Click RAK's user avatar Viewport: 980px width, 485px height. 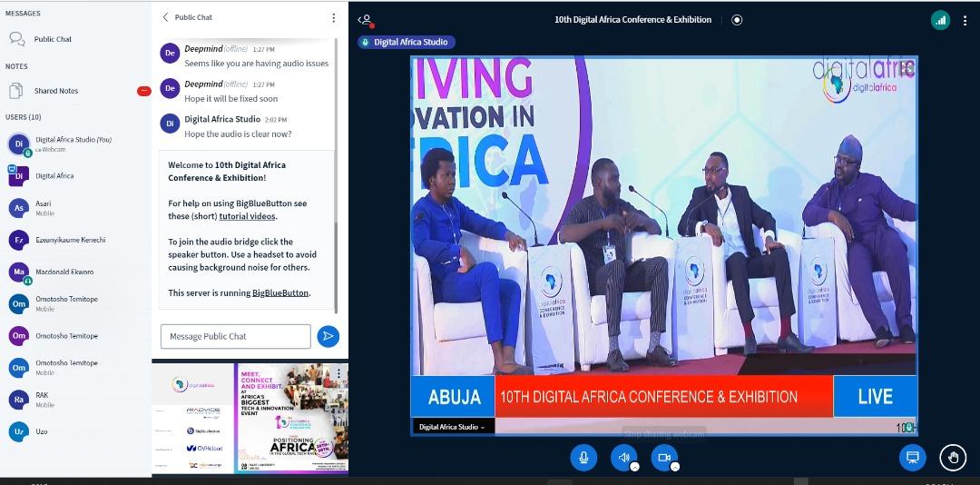19,400
